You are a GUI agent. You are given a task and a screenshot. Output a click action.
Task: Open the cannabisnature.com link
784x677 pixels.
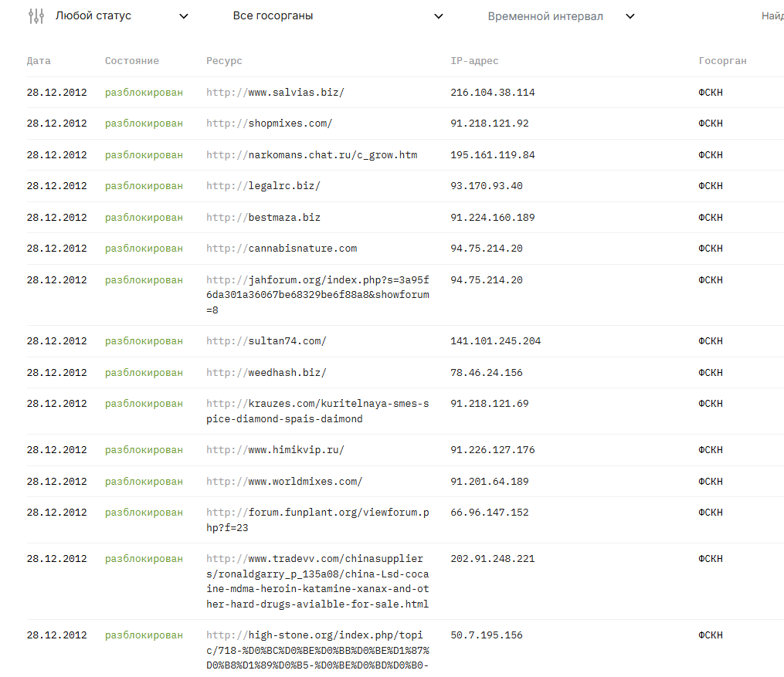coord(281,249)
